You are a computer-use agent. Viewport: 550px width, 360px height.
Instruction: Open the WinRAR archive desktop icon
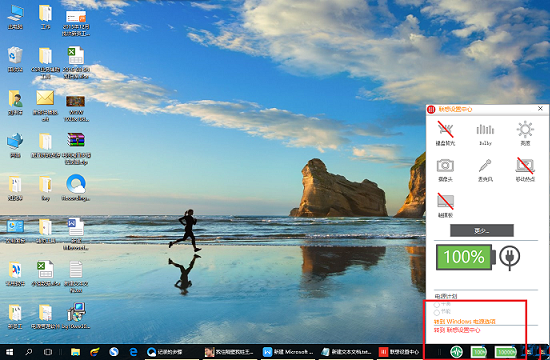point(76,149)
